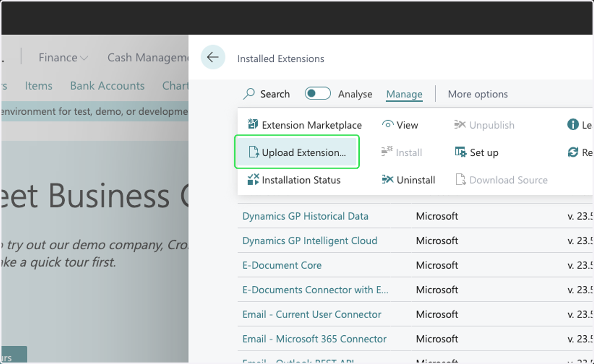The image size is (594, 364).
Task: Click the Search magnifier icon
Action: 249,94
